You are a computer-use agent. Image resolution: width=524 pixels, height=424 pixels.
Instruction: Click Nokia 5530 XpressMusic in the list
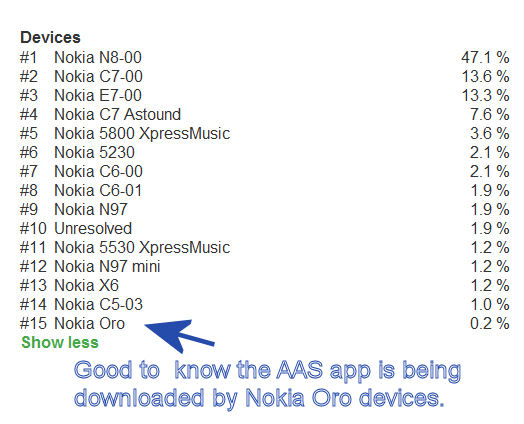tap(142, 248)
